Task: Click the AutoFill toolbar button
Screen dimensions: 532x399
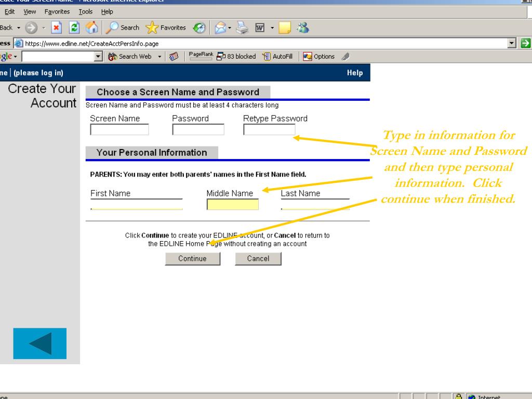Action: 277,56
